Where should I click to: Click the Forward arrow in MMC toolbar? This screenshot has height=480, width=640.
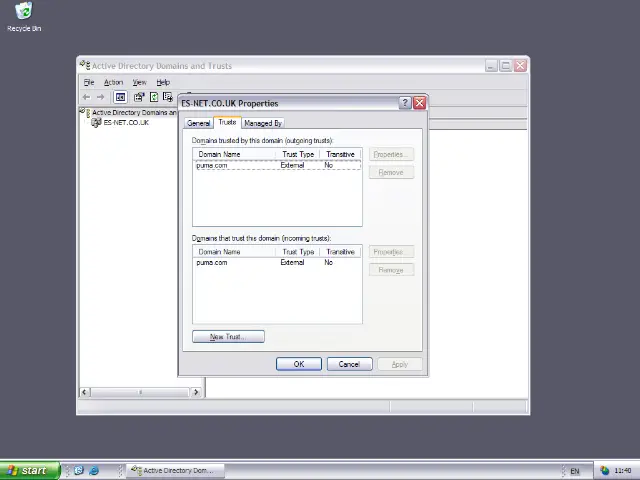[100, 97]
